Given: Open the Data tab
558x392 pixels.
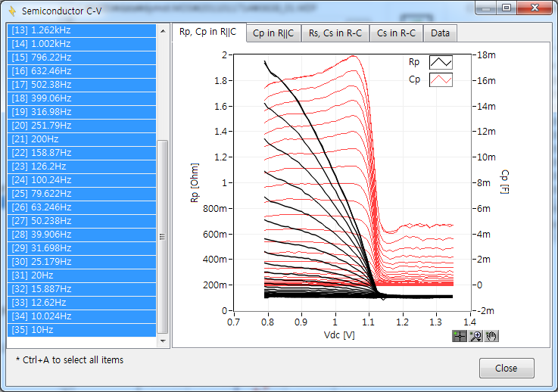Looking at the screenshot, I should [x=440, y=33].
